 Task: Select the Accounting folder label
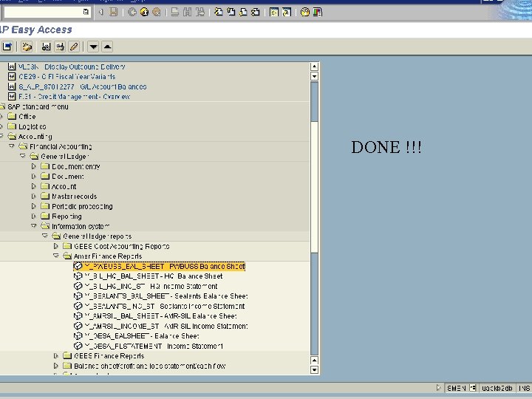35,137
